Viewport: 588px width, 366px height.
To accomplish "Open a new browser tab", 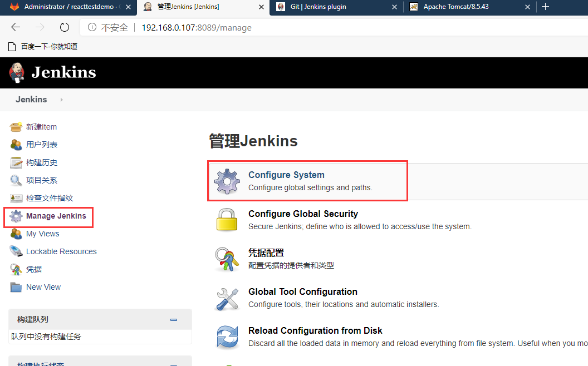I will pyautogui.click(x=545, y=7).
